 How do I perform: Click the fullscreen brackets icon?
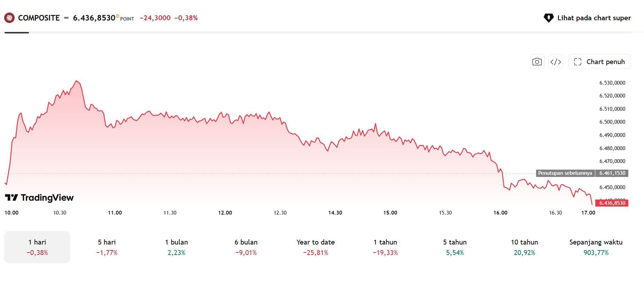[578, 62]
